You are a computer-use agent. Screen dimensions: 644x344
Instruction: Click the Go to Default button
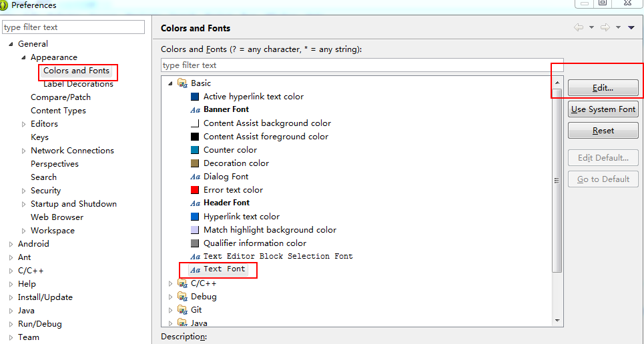click(x=603, y=179)
